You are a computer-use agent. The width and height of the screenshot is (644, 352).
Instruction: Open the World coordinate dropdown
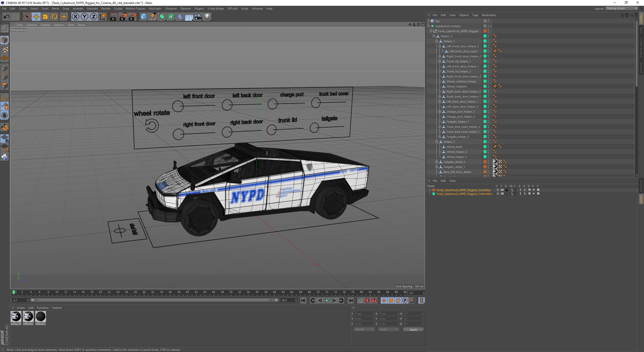click(x=364, y=329)
